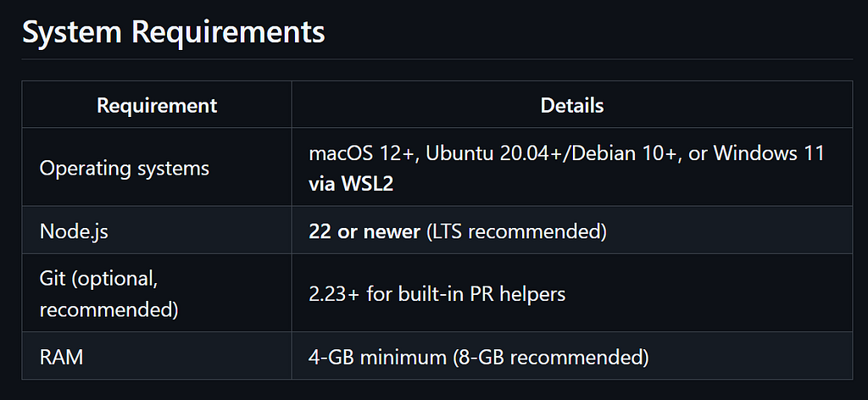868x400 pixels.
Task: Click 'recommended)' under Git label
Action: (109, 310)
